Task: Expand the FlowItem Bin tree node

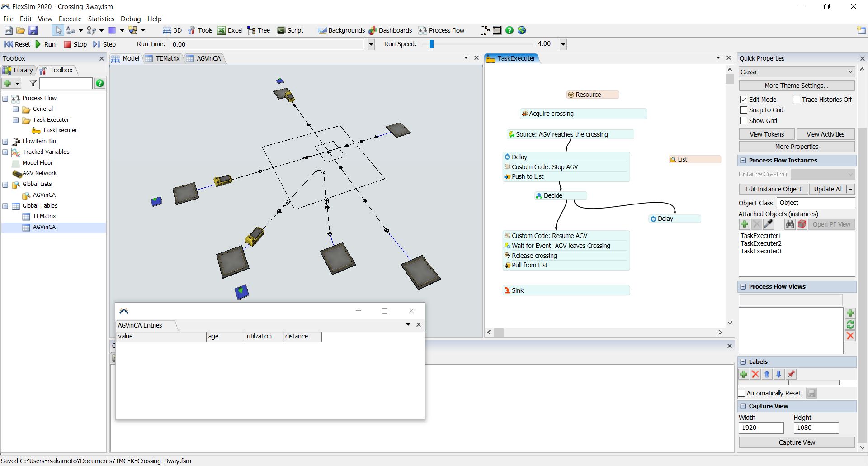Action: coord(5,141)
